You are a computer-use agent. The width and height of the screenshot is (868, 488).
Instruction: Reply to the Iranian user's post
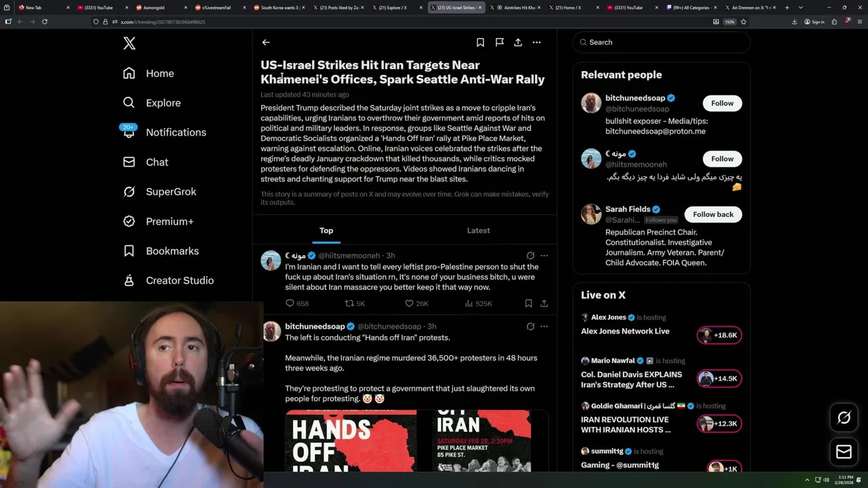[296, 304]
